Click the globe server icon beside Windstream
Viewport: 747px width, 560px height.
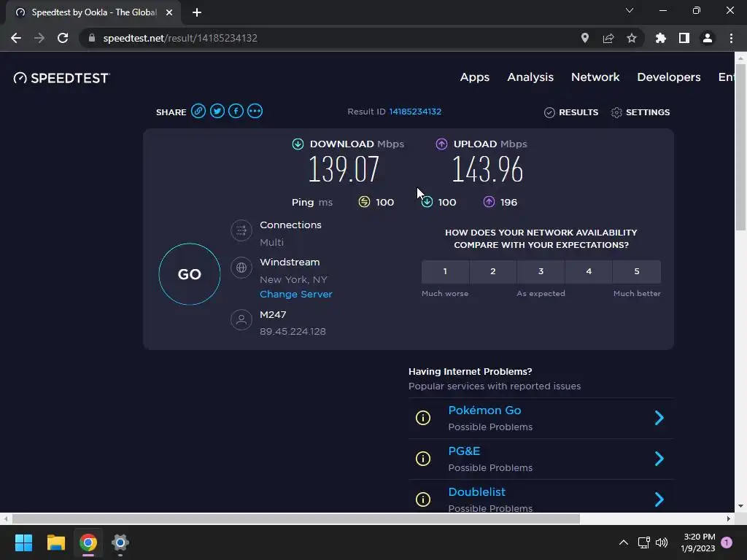pos(241,268)
